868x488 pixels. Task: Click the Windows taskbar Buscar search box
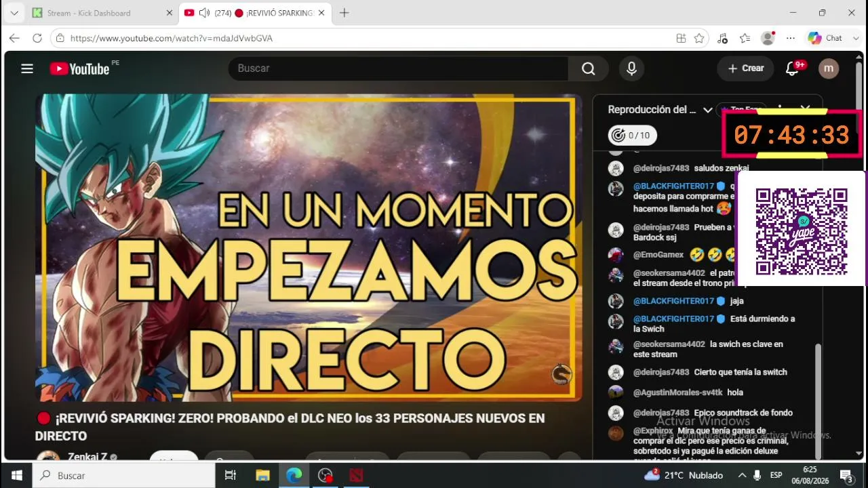pos(125,475)
